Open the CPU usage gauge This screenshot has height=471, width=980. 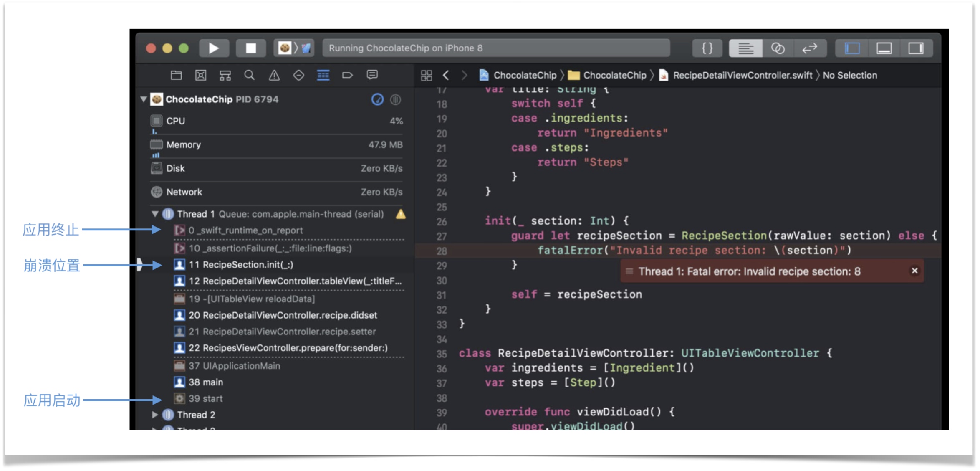point(175,121)
